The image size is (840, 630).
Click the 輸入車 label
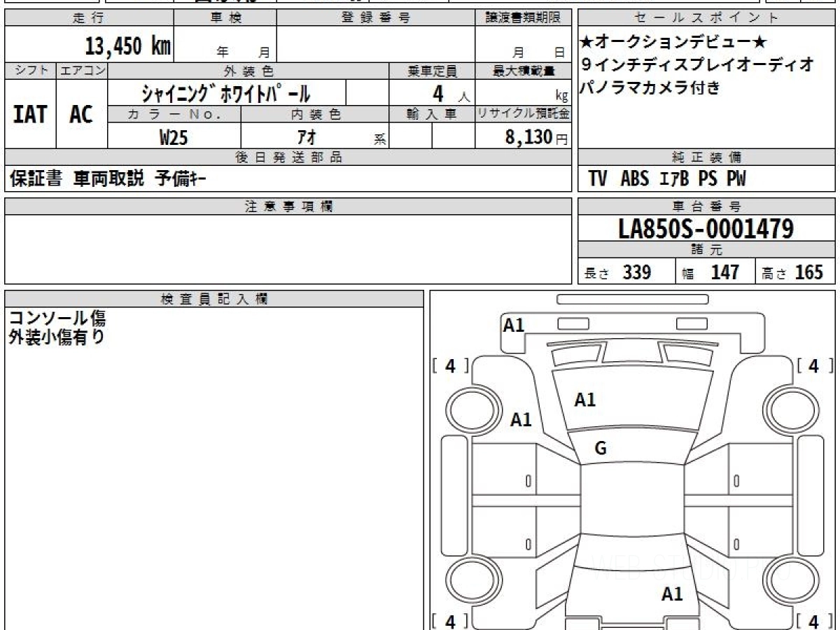432,114
